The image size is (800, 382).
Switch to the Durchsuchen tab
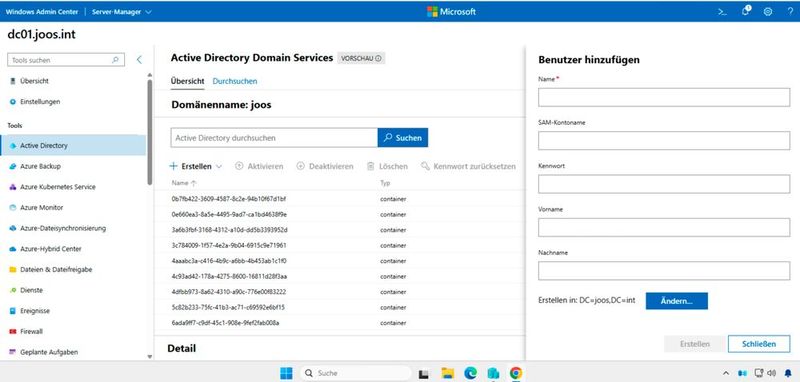pos(235,81)
